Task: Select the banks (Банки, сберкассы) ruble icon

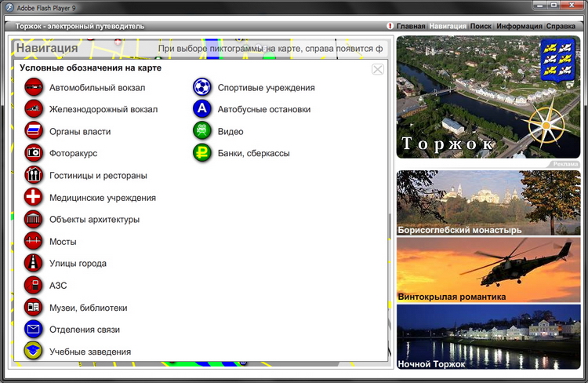Action: 202,153
